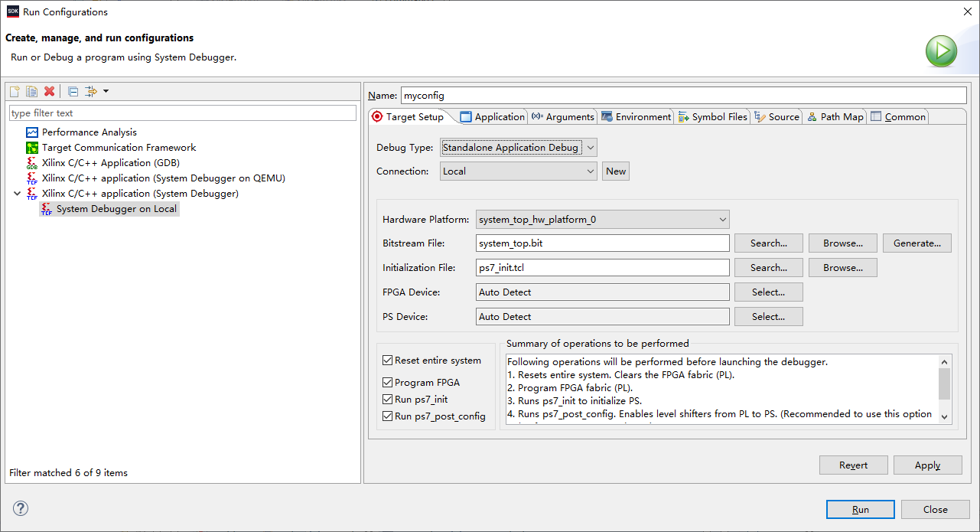Open the Hardware Platform dropdown

[603, 220]
